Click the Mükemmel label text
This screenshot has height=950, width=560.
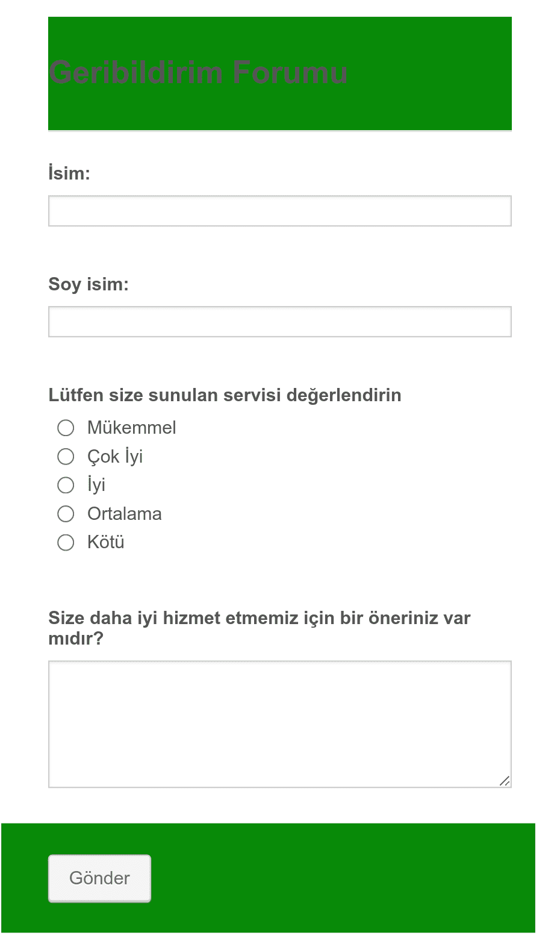[x=132, y=428]
